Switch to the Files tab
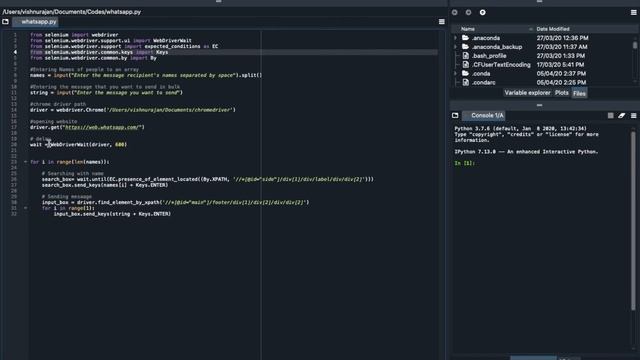This screenshot has width=640, height=360. click(579, 93)
